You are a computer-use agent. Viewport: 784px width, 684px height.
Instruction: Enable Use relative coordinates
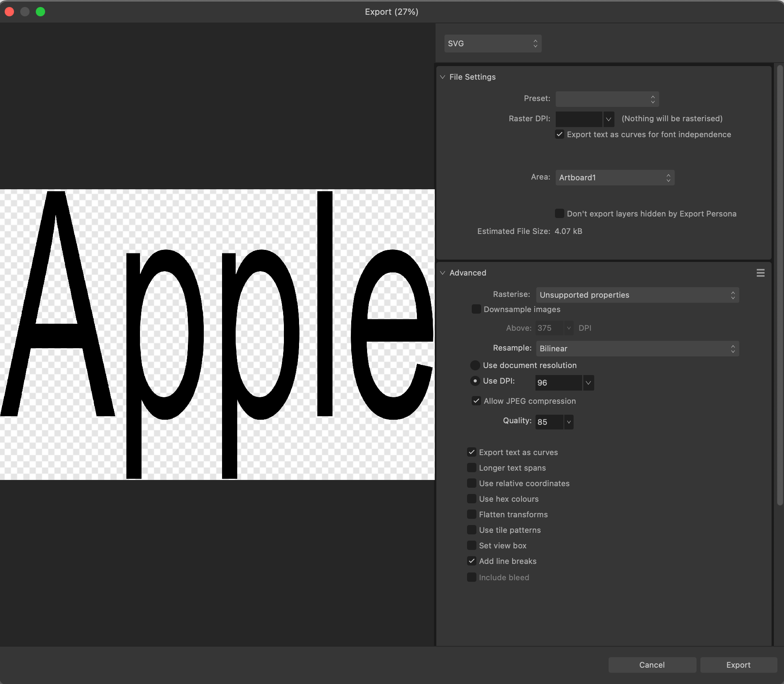click(x=472, y=483)
